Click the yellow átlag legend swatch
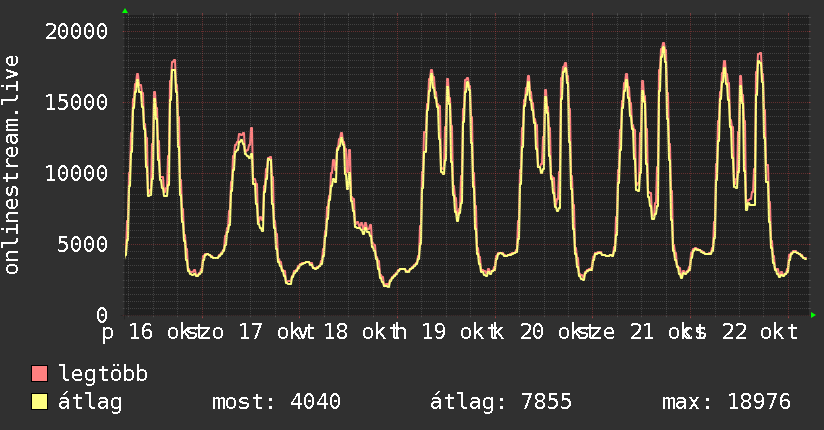 [x=39, y=402]
